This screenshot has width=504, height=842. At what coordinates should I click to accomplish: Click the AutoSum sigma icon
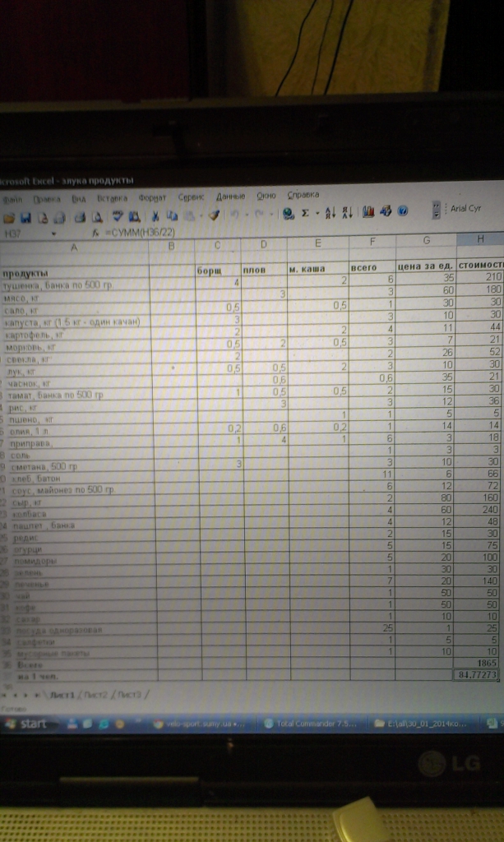pyautogui.click(x=305, y=213)
